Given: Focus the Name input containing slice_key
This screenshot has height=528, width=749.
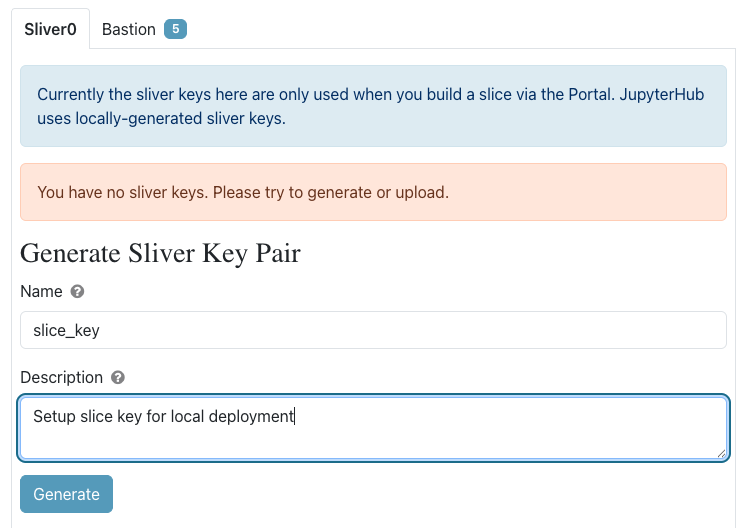Looking at the screenshot, I should point(373,330).
